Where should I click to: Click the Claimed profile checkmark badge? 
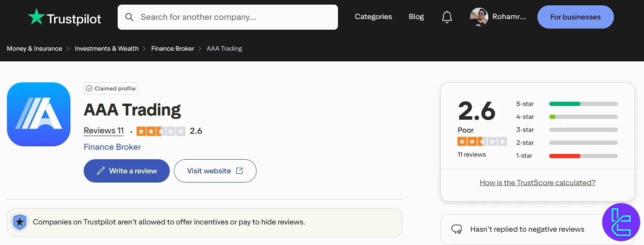[x=89, y=88]
